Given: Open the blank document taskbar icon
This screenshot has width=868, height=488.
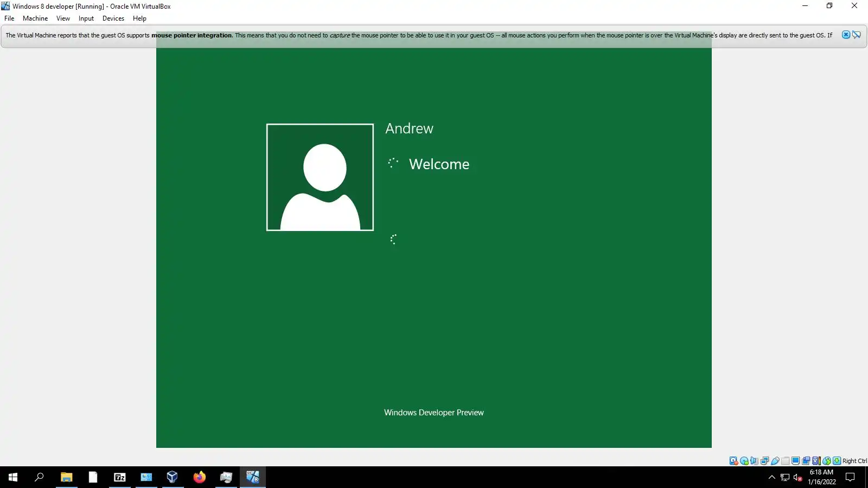Looking at the screenshot, I should [x=93, y=477].
